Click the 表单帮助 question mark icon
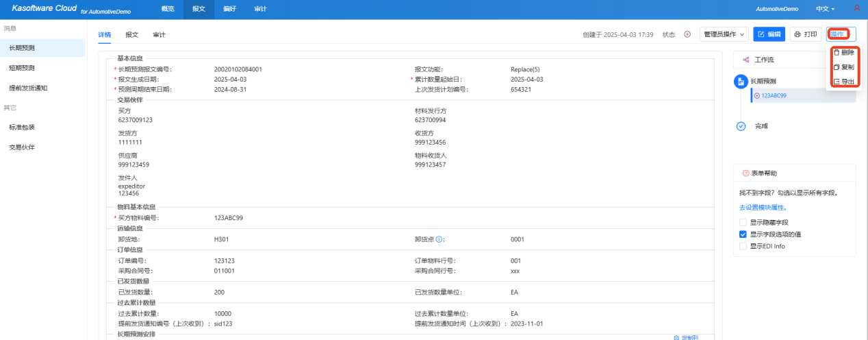868x340 pixels. click(x=745, y=173)
